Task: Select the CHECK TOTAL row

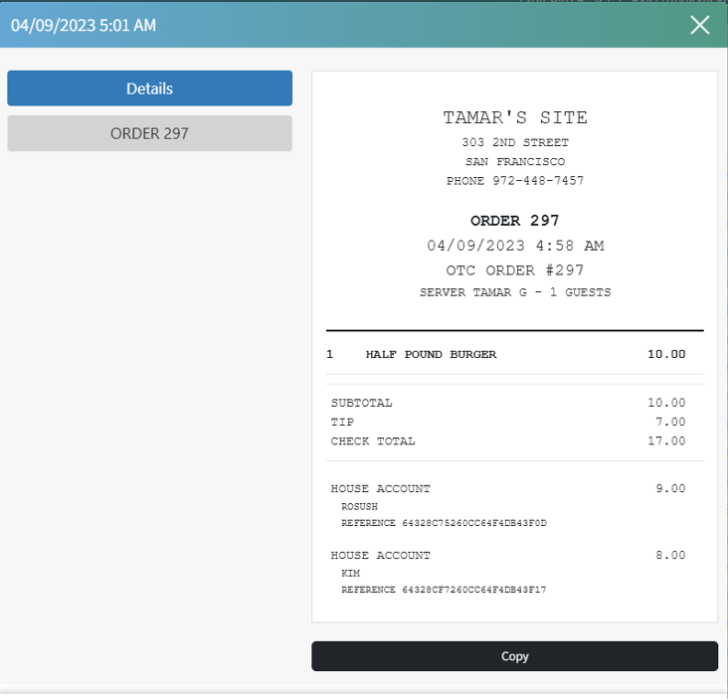Action: click(373, 440)
